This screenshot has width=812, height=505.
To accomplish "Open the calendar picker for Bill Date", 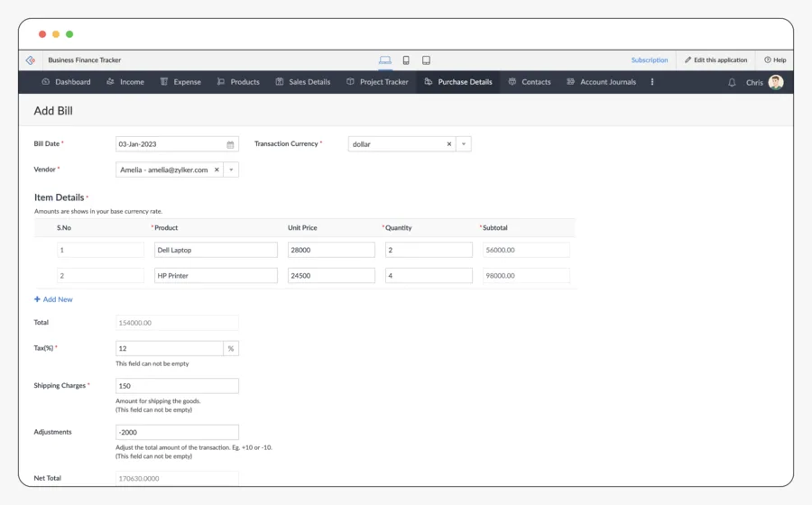I will point(230,144).
